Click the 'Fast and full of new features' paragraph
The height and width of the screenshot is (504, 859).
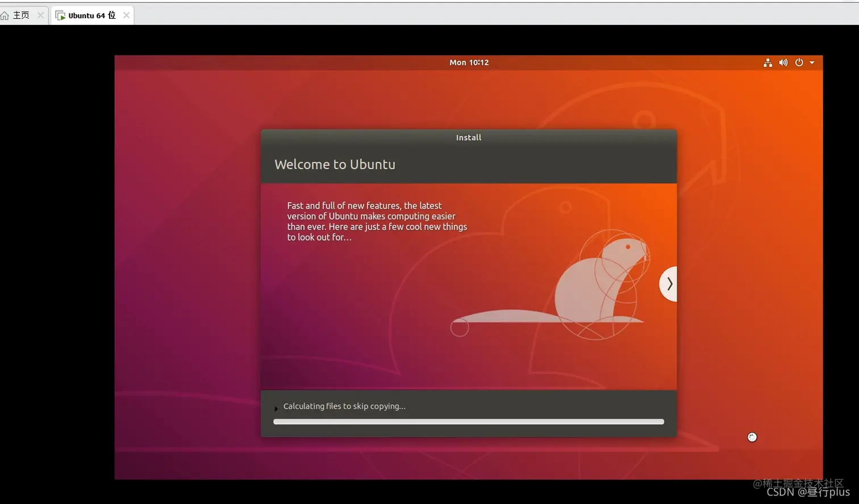377,221
